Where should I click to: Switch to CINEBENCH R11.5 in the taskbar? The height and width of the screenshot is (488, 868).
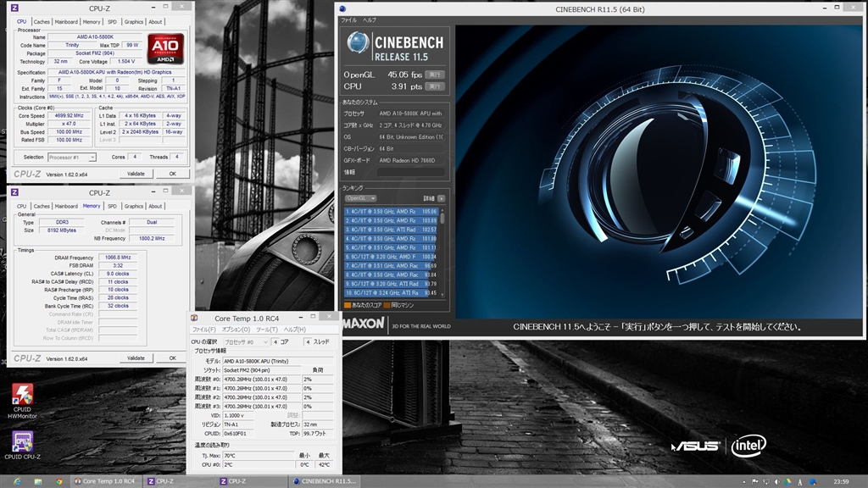[x=325, y=481]
